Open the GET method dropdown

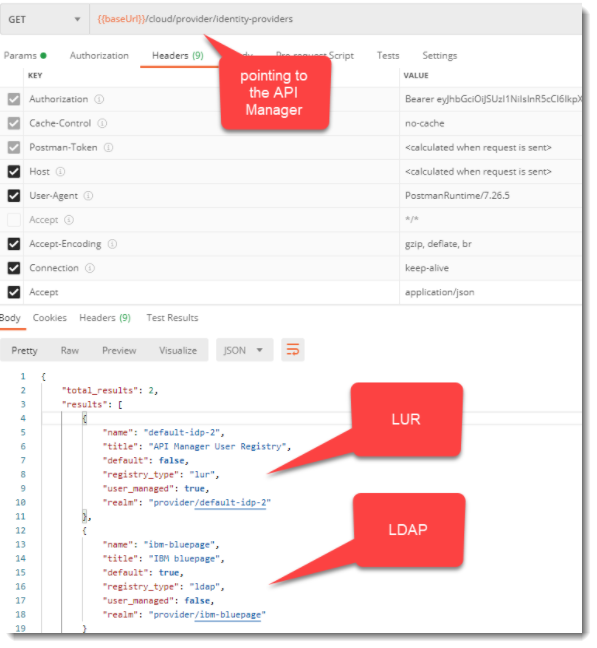(x=44, y=19)
